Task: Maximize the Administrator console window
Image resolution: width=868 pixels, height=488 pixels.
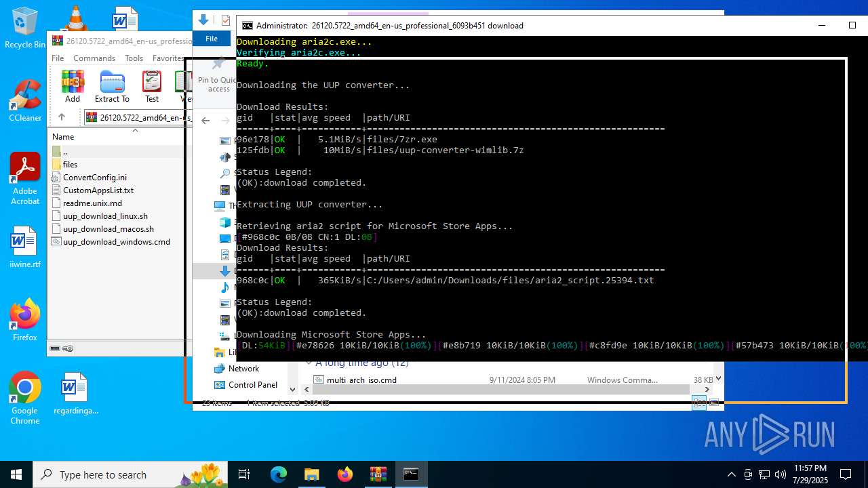Action: click(852, 25)
